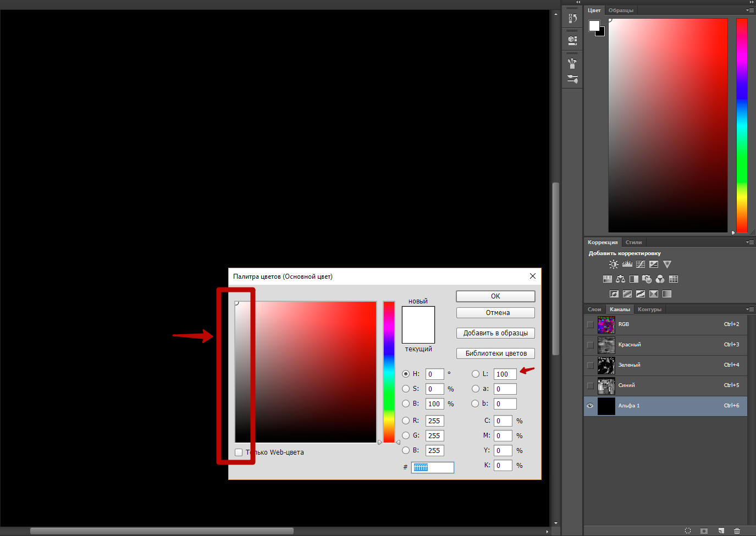756x536 pixels.
Task: Add a Levels adjustment
Action: coord(627,264)
